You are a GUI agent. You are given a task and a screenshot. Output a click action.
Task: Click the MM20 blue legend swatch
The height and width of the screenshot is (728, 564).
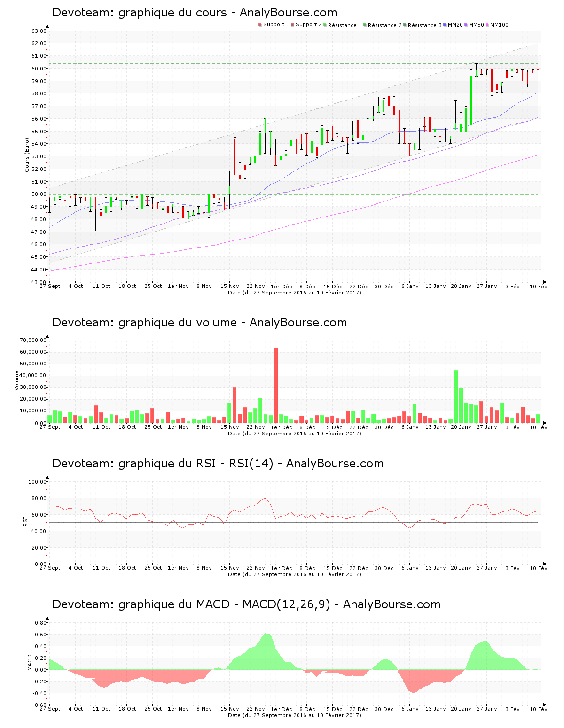(x=445, y=25)
